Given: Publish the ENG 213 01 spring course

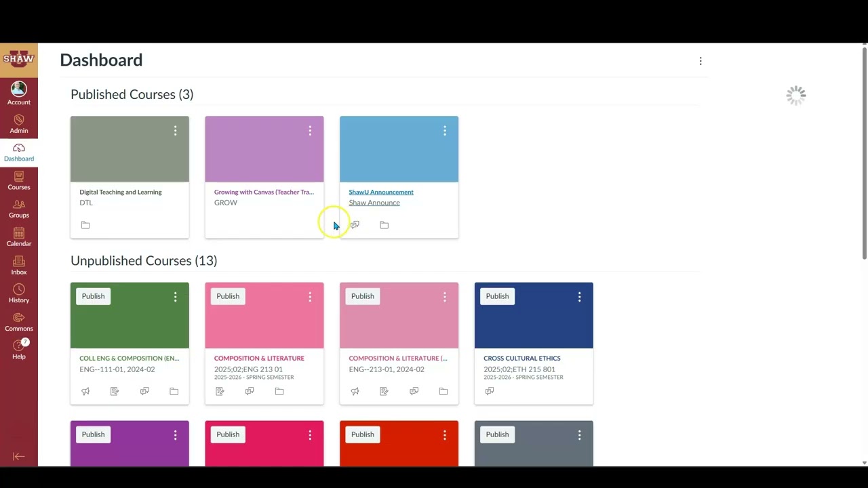Looking at the screenshot, I should pyautogui.click(x=228, y=296).
